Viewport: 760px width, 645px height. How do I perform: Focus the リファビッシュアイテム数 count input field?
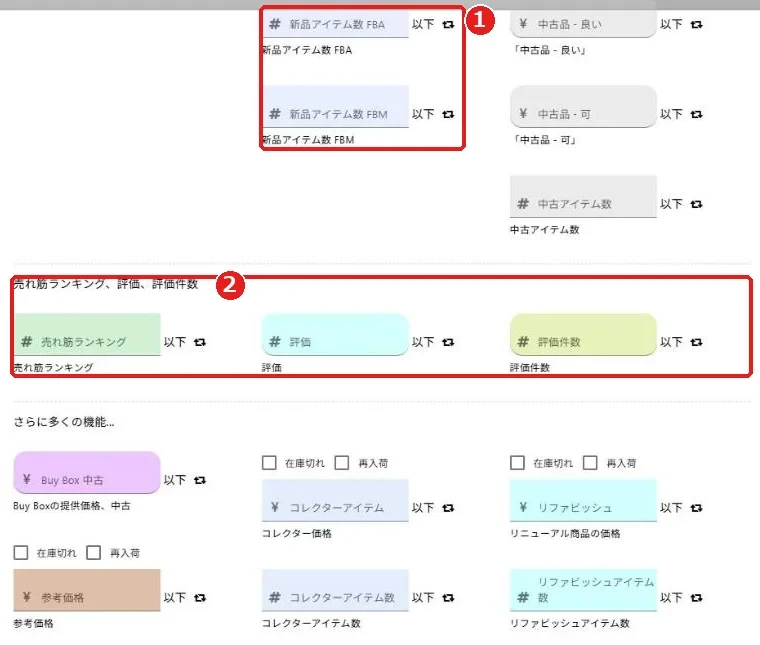point(584,590)
